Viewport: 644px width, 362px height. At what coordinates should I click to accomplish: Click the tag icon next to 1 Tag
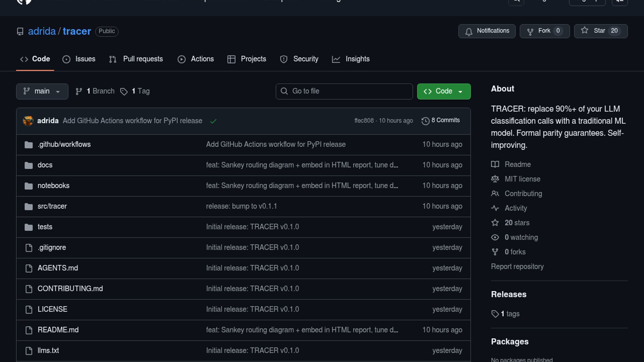[x=124, y=92]
